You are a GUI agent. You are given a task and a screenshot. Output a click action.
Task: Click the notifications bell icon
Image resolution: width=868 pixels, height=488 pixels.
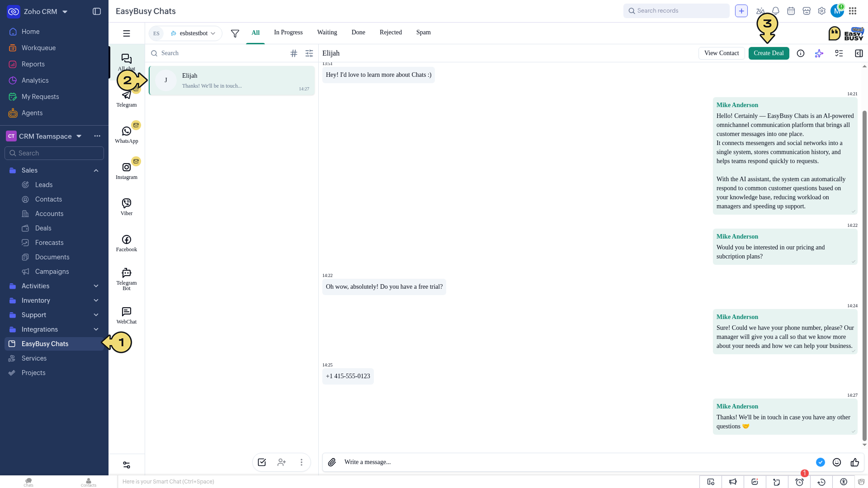(x=776, y=11)
